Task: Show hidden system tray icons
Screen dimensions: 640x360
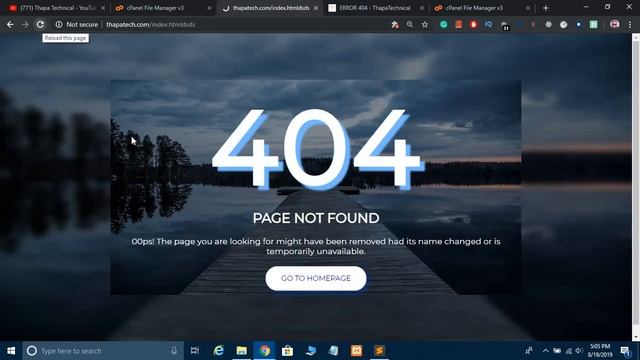Action: coord(545,351)
